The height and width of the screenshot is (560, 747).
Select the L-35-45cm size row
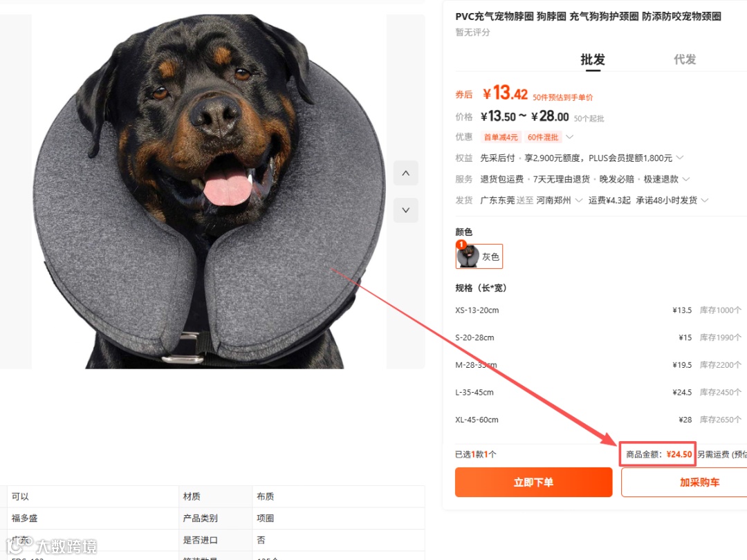click(598, 393)
